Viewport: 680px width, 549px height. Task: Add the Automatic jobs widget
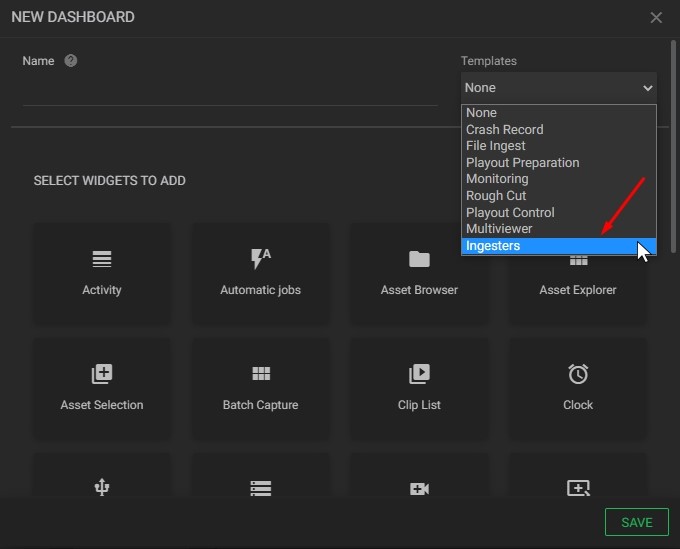click(260, 273)
